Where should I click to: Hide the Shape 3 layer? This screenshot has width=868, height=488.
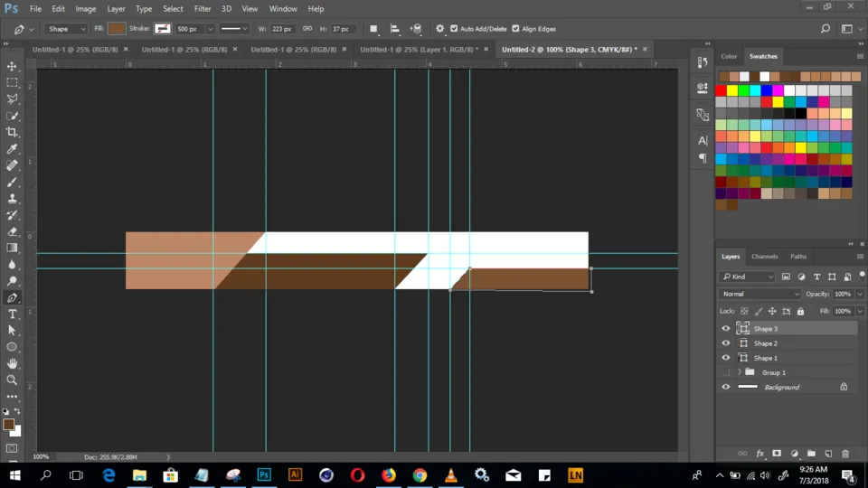[726, 329]
